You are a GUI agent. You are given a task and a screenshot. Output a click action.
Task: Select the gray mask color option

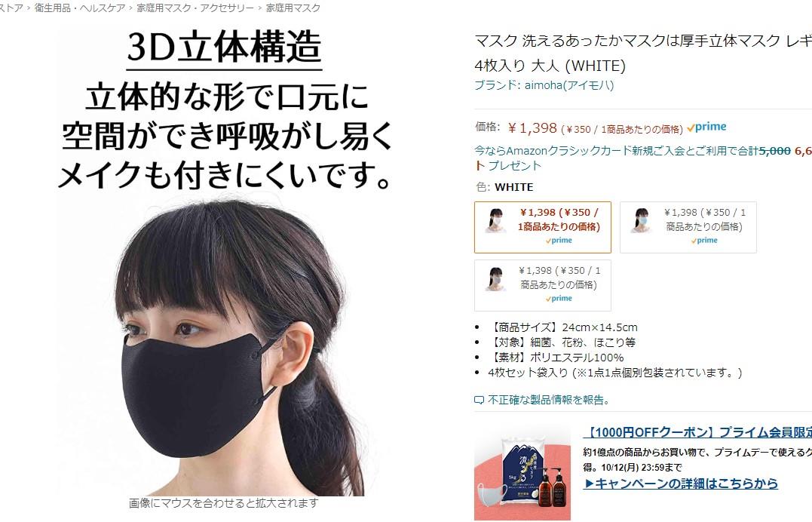[x=543, y=285]
